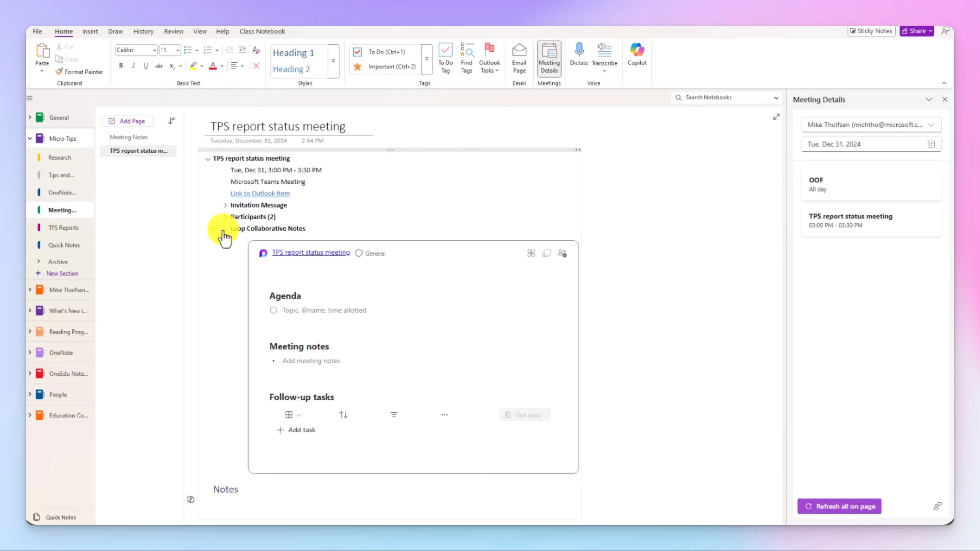Open the Link to Outlook Item link
This screenshot has width=980, height=551.
260,193
